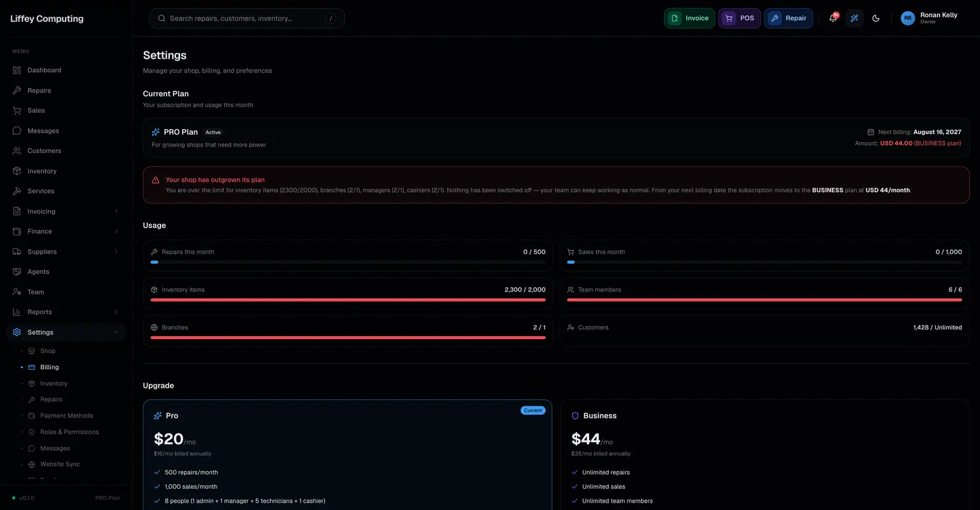Click the blue Repair button
The height and width of the screenshot is (510, 980).
coord(788,18)
